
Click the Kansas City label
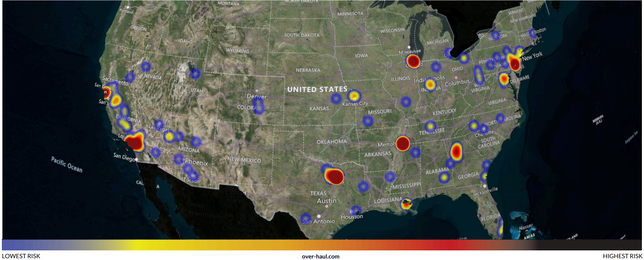pyautogui.click(x=355, y=104)
